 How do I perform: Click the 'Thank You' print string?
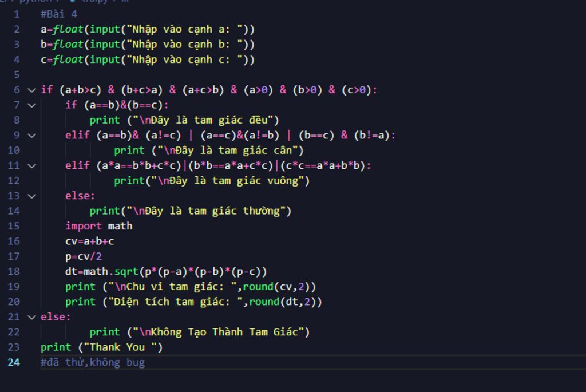pyautogui.click(x=120, y=347)
